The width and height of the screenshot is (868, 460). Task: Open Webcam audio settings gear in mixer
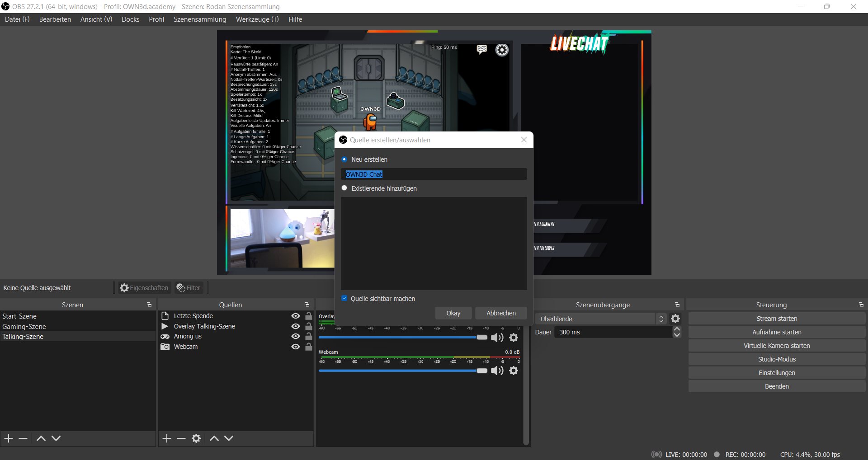coord(514,371)
